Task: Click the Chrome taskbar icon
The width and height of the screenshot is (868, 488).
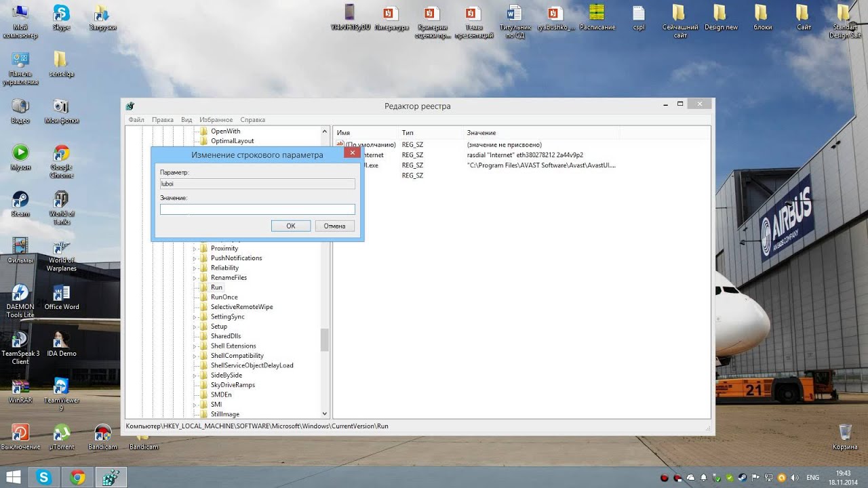Action: 77,478
